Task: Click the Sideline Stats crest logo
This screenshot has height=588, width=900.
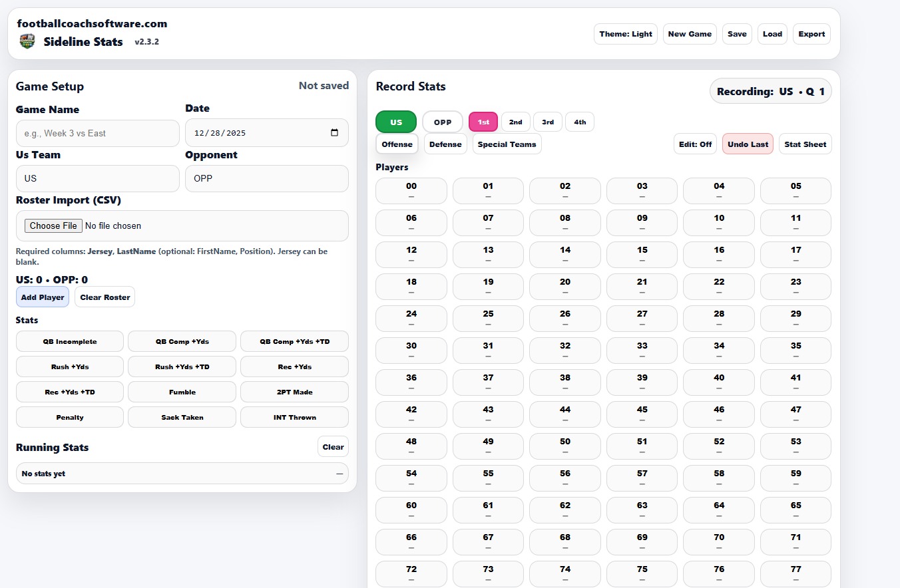Action: [27, 41]
